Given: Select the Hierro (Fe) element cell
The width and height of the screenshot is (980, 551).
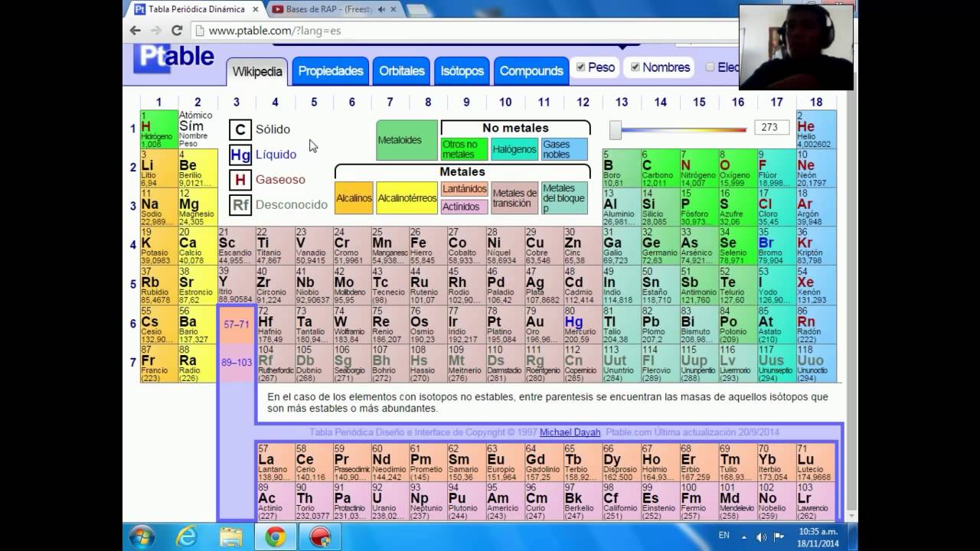Looking at the screenshot, I should point(428,246).
